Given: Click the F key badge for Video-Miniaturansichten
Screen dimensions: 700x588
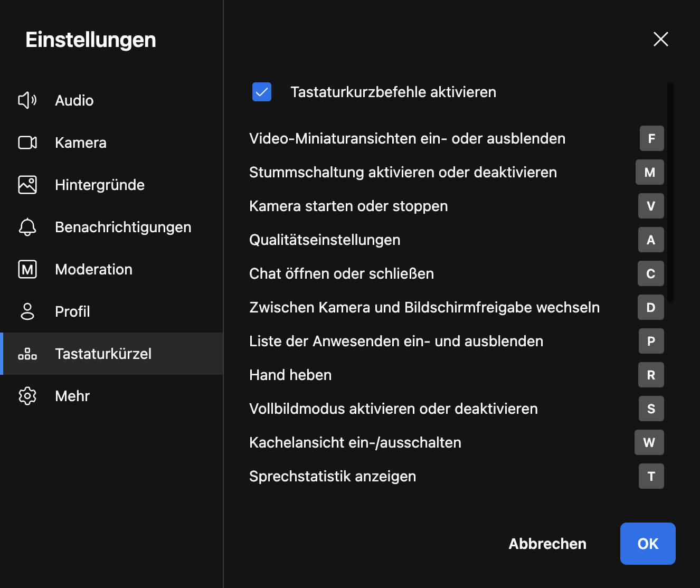Looking at the screenshot, I should [651, 138].
